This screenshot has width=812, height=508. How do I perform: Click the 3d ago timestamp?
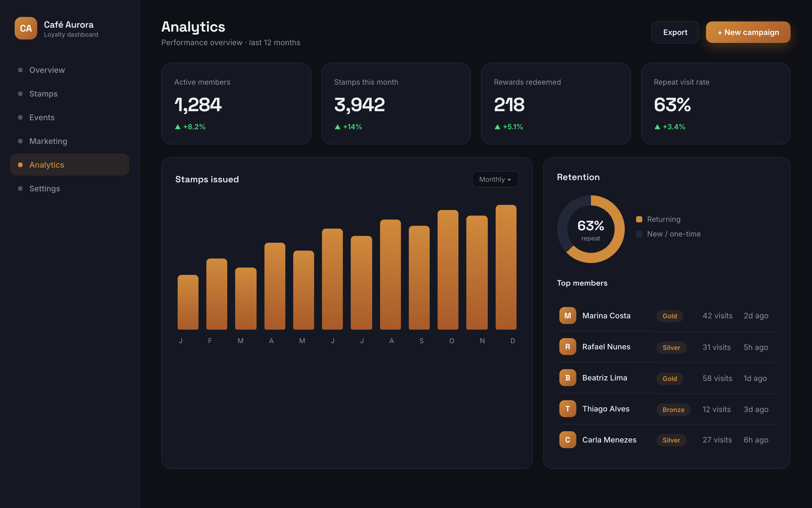tap(756, 410)
